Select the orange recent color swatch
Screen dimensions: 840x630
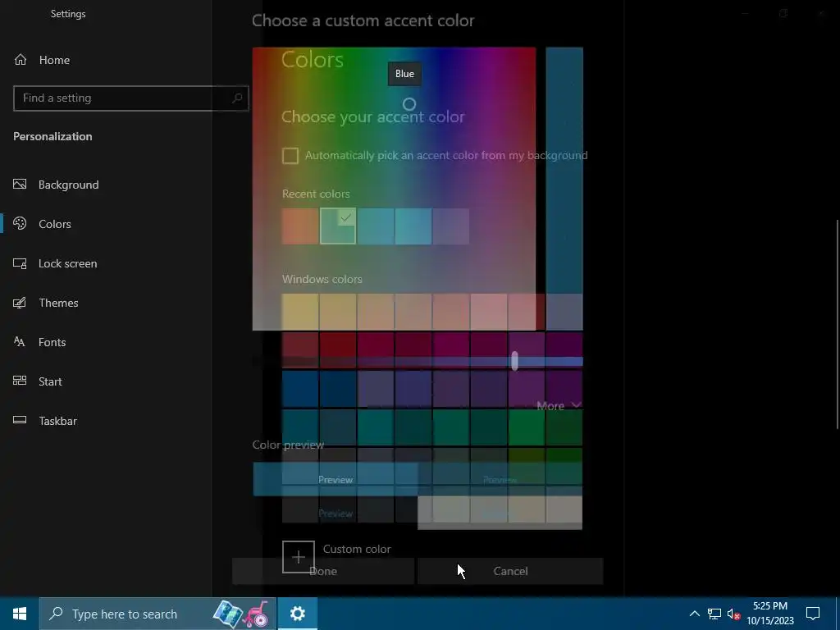300,226
